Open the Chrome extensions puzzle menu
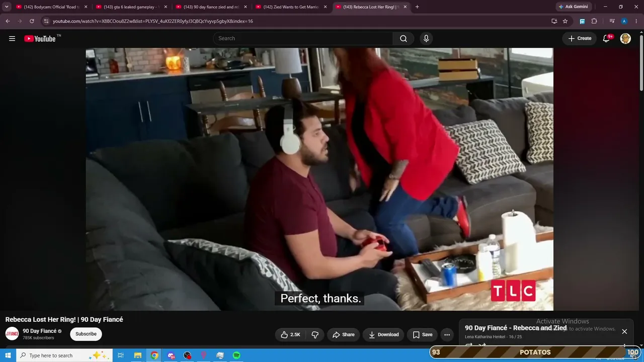Screen dimensions: 644x362 594,21
